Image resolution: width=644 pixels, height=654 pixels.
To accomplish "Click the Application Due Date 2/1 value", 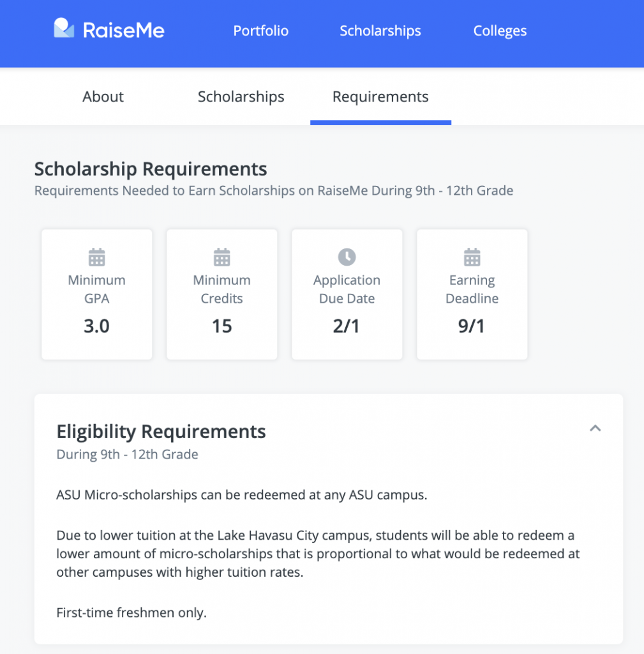I will pos(347,326).
